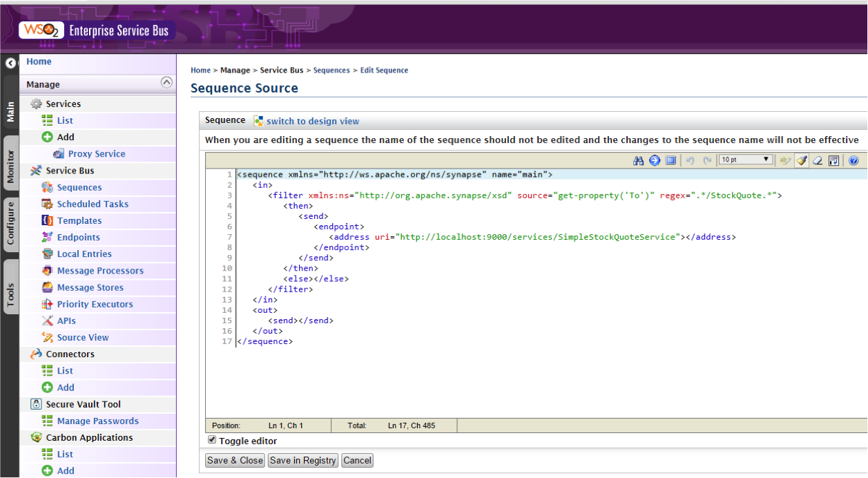Viewport: 868px width, 478px height.
Task: Open Message Stores menu item
Action: (x=90, y=287)
